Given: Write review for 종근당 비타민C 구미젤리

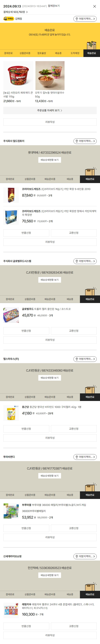Looking at the screenshot, I should tap(50, 438).
